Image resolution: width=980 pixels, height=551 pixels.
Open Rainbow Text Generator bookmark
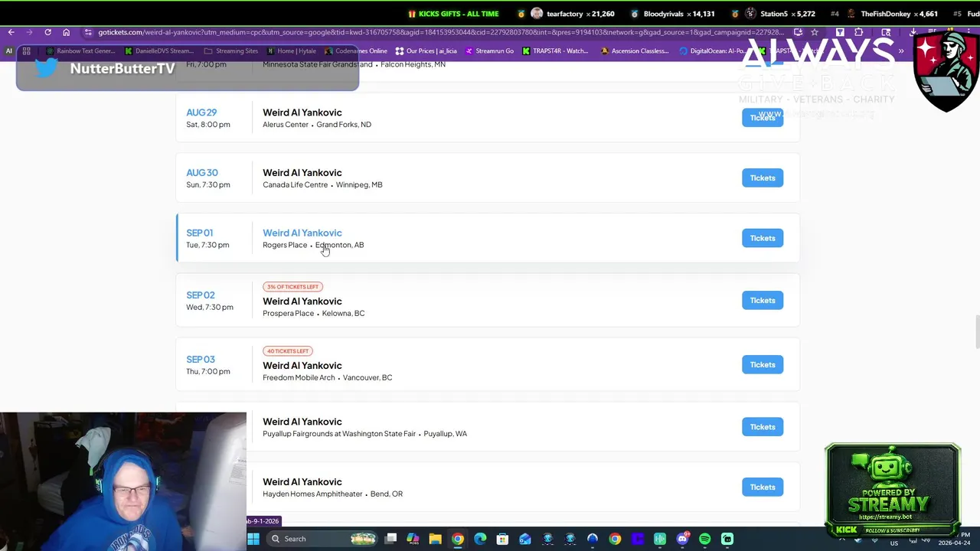80,51
